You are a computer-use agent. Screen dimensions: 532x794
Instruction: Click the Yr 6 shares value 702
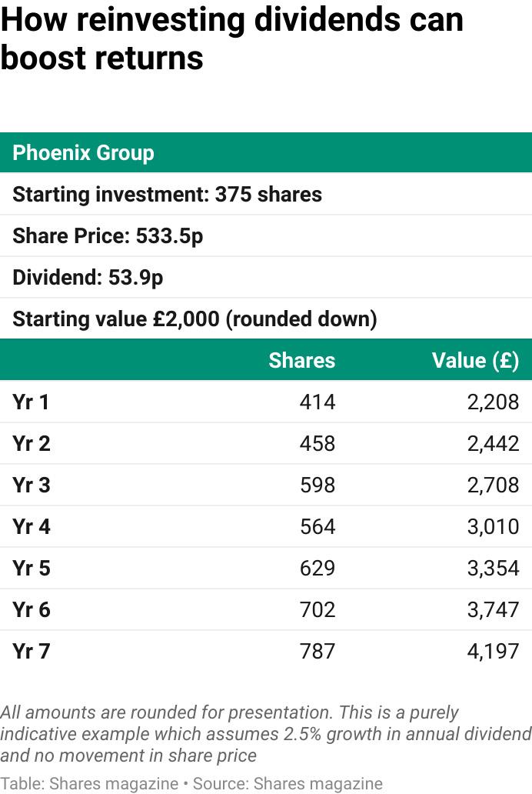click(x=318, y=609)
